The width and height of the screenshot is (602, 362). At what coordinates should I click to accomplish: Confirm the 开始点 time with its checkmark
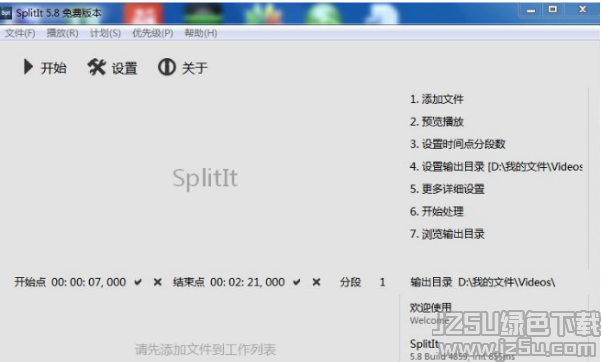(x=138, y=282)
